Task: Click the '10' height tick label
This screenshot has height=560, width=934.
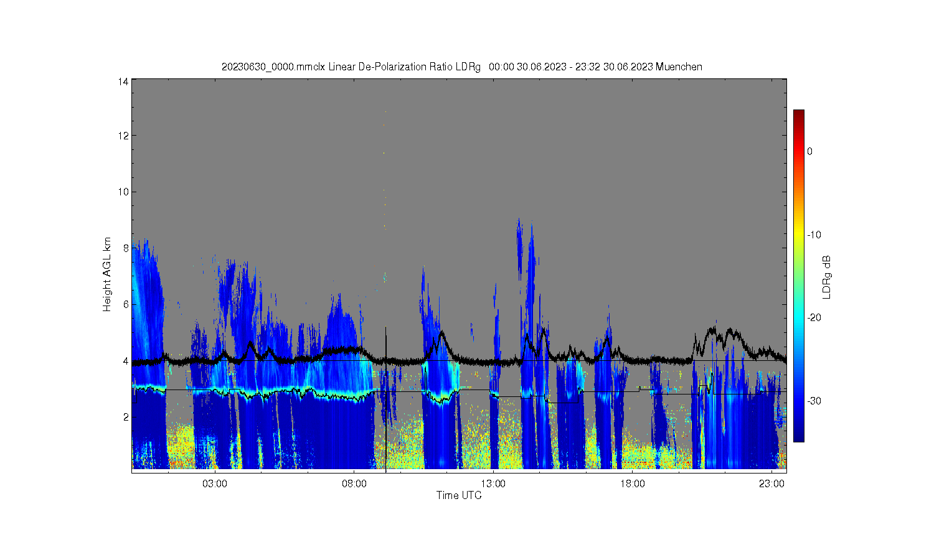Action: click(123, 192)
